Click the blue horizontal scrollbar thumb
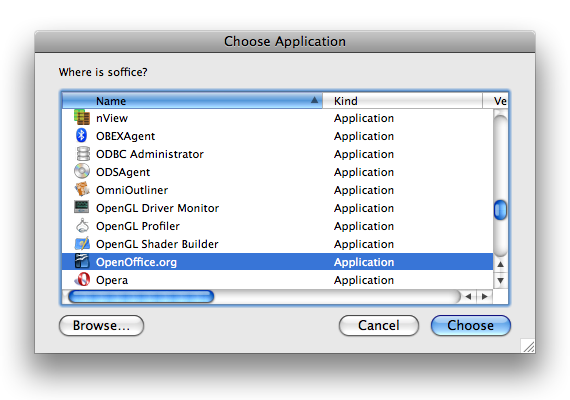 (141, 297)
